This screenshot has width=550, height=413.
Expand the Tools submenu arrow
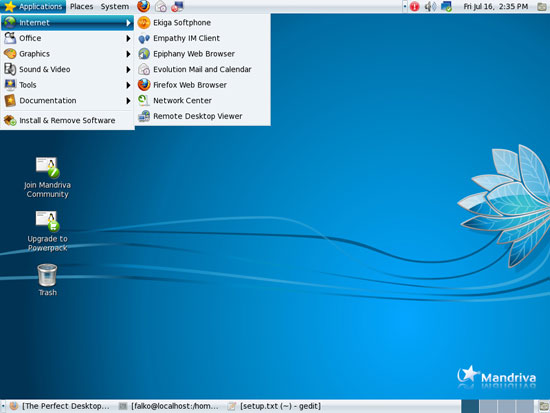pos(128,85)
